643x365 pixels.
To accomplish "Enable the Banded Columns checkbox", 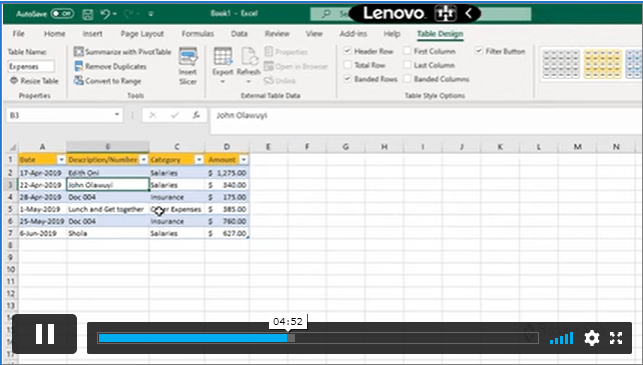I will (x=407, y=79).
